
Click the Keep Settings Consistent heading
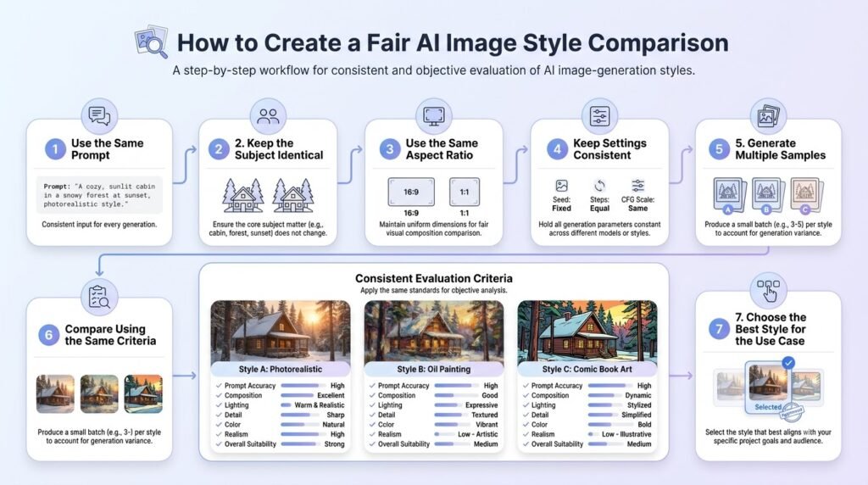click(x=610, y=149)
